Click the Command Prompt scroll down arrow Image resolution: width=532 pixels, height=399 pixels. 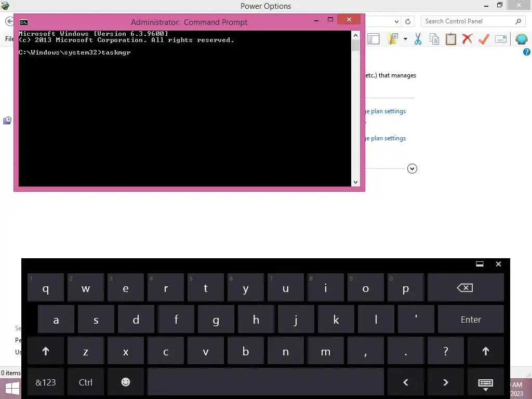(355, 182)
